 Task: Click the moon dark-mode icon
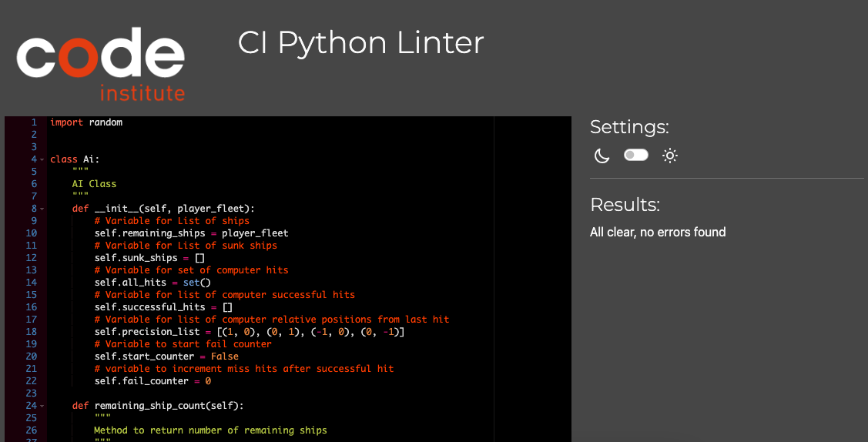pyautogui.click(x=602, y=156)
